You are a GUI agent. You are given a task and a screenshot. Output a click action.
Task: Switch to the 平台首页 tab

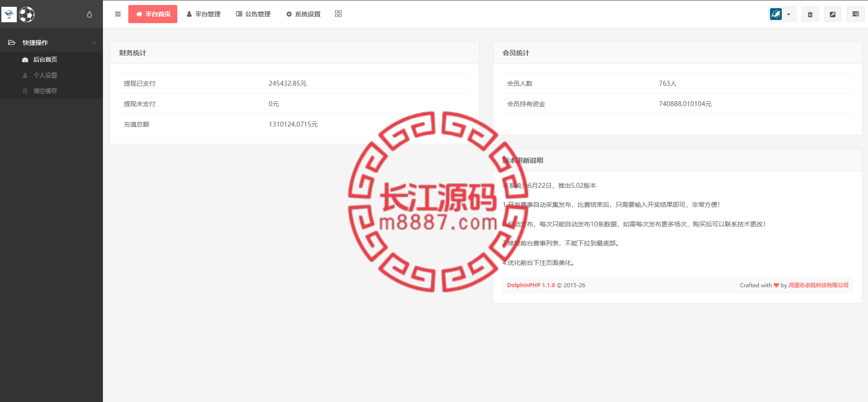[153, 14]
